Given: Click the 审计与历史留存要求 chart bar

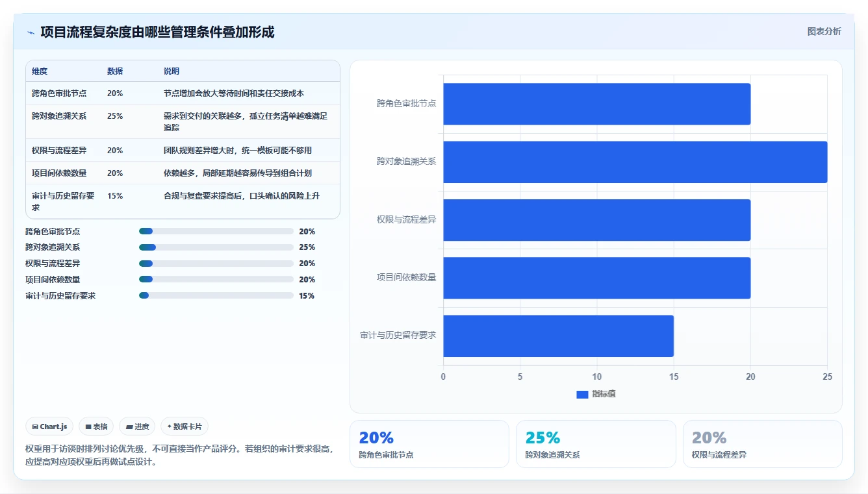Looking at the screenshot, I should click(x=558, y=336).
